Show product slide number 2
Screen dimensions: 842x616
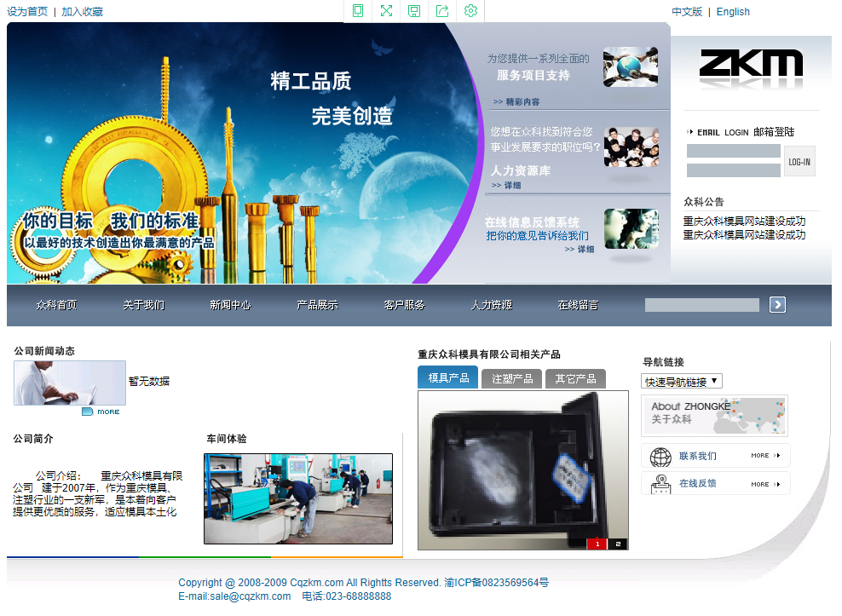(618, 544)
